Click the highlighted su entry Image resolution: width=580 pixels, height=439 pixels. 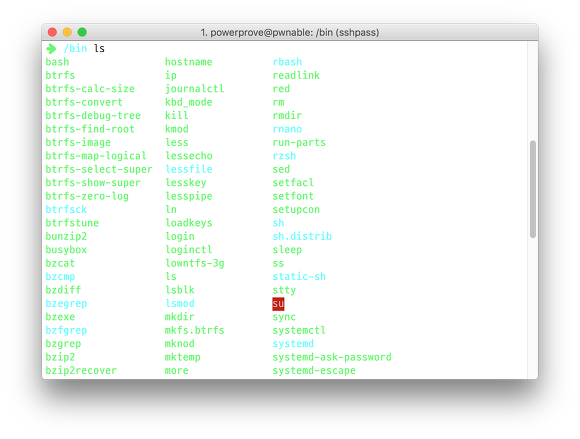point(278,304)
